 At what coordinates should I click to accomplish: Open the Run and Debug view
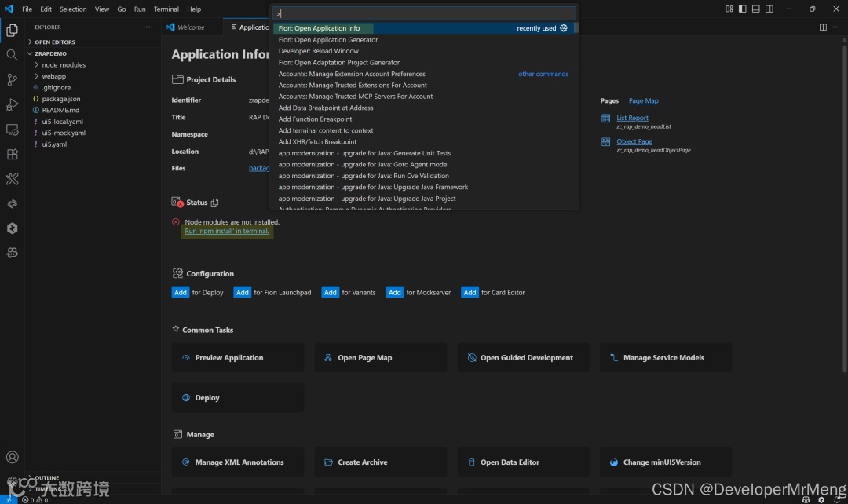pos(12,104)
